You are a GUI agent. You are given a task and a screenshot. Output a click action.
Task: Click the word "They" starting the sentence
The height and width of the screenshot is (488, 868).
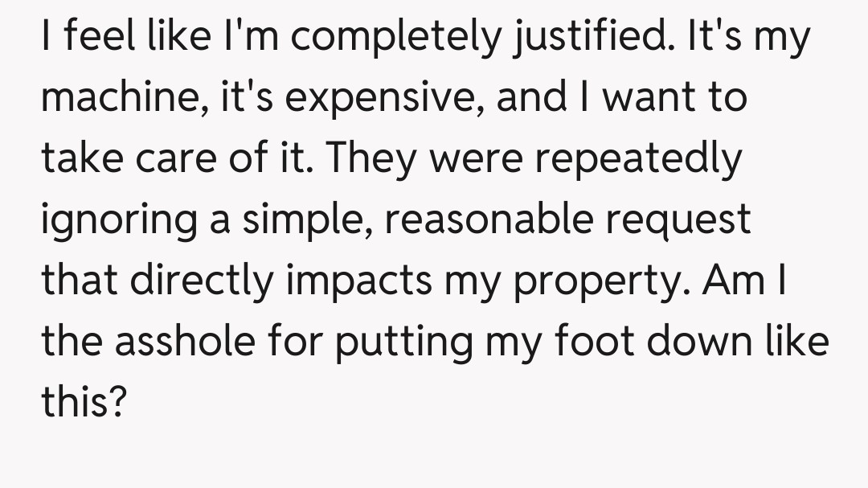(x=366, y=159)
